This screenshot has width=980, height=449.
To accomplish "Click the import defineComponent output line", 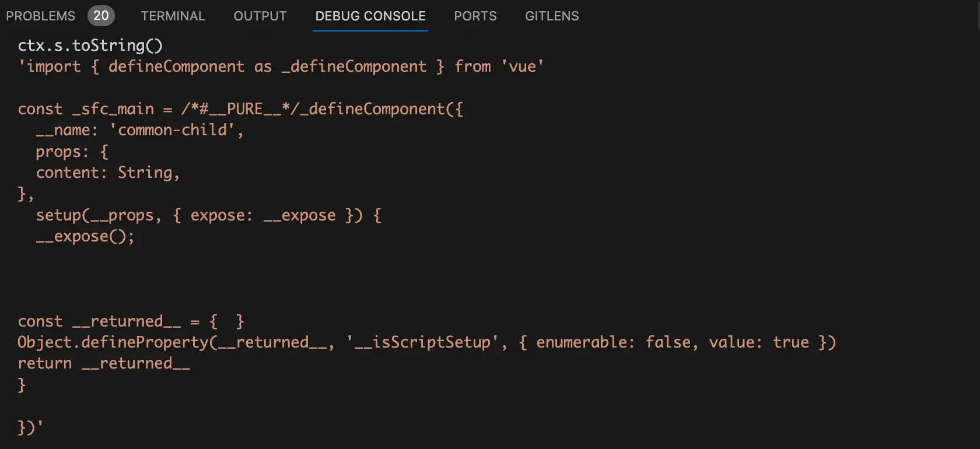I will click(x=281, y=66).
